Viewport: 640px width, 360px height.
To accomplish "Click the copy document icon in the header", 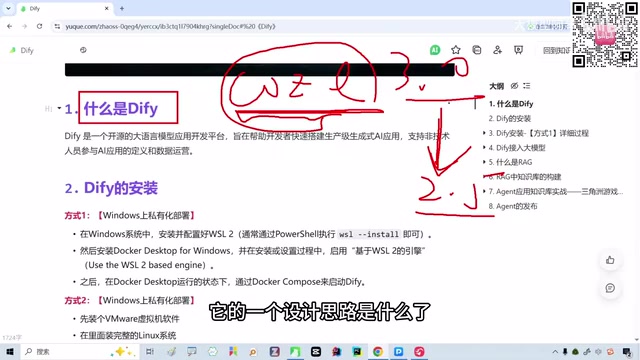I will 476,50.
